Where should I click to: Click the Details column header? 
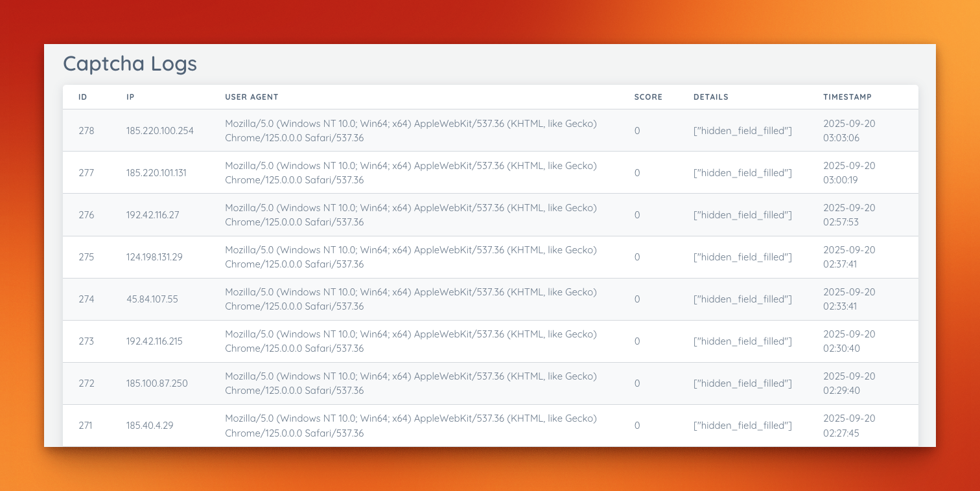coord(710,97)
